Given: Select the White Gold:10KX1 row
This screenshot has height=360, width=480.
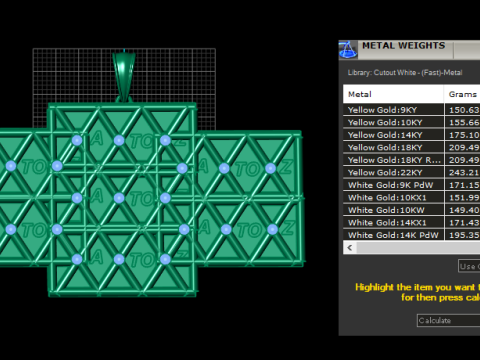Looking at the screenshot, I should pyautogui.click(x=412, y=198).
